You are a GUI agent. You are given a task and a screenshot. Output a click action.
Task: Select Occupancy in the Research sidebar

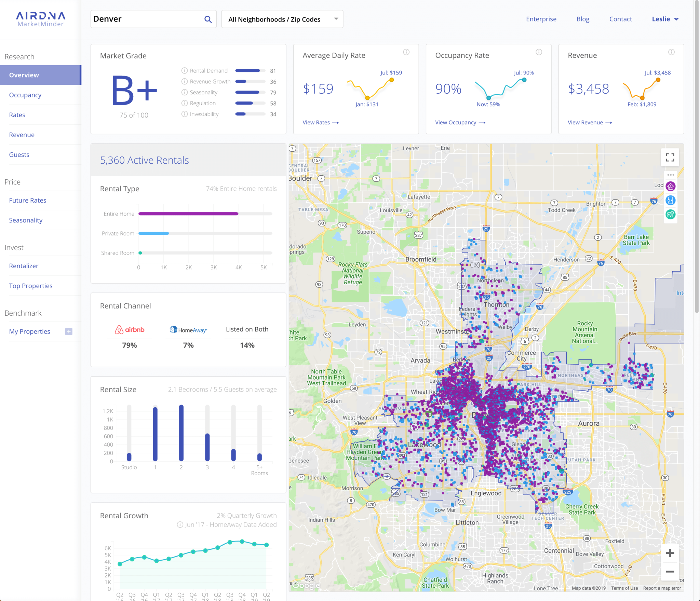25,95
